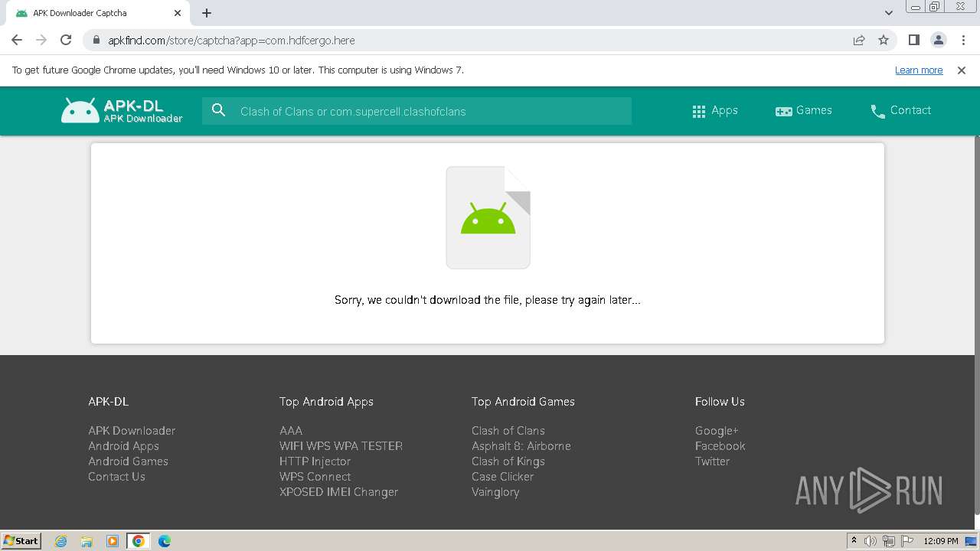The image size is (980, 551).
Task: Share this page icon in address bar
Action: [859, 40]
